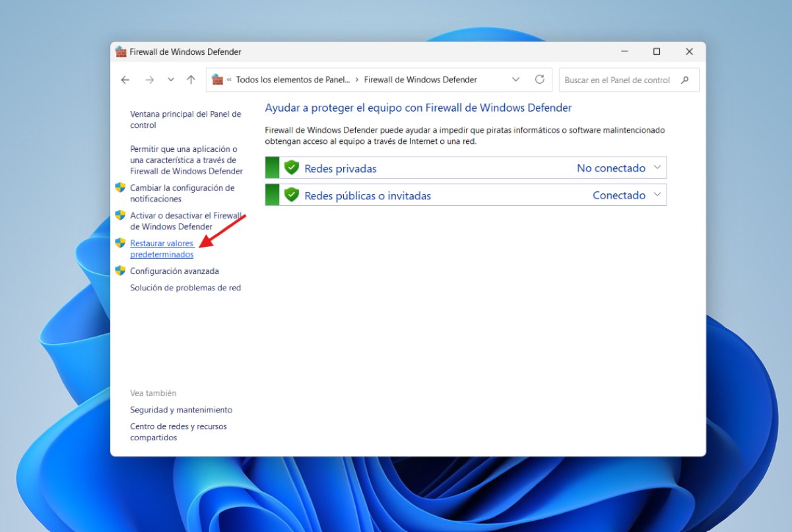
Task: Click the firewall icon in address bar
Action: [x=217, y=80]
